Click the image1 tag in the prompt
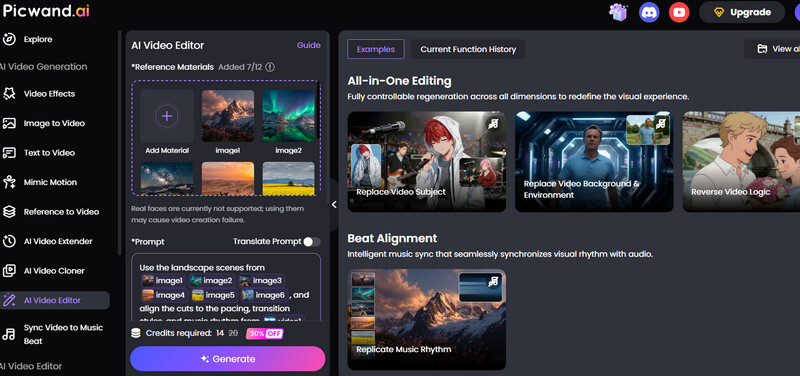 (163, 281)
